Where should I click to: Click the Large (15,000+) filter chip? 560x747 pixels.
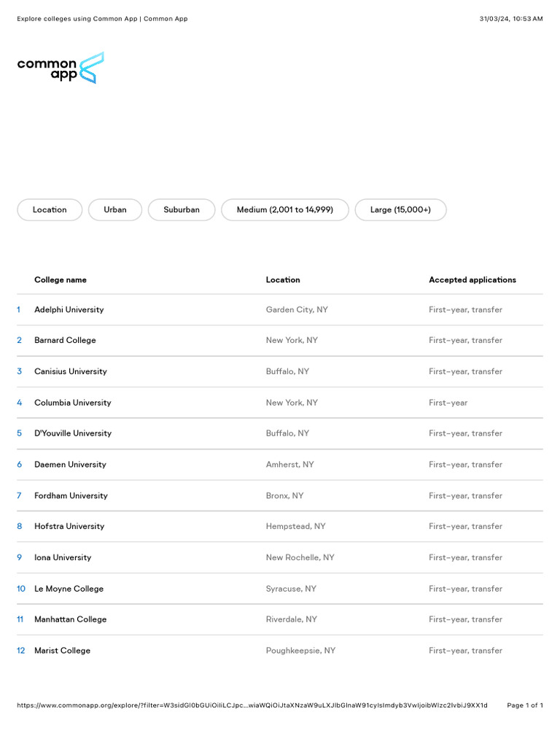click(400, 210)
